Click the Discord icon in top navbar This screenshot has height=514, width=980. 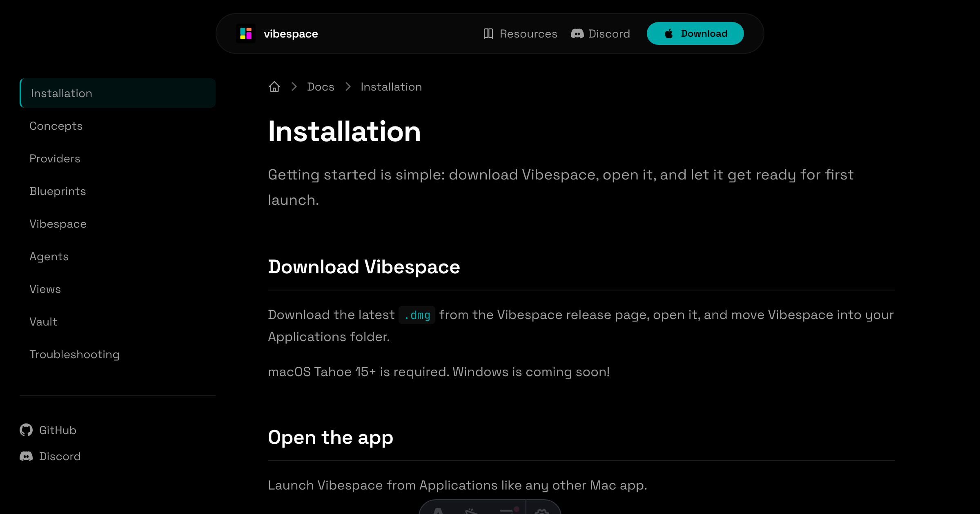pyautogui.click(x=577, y=33)
